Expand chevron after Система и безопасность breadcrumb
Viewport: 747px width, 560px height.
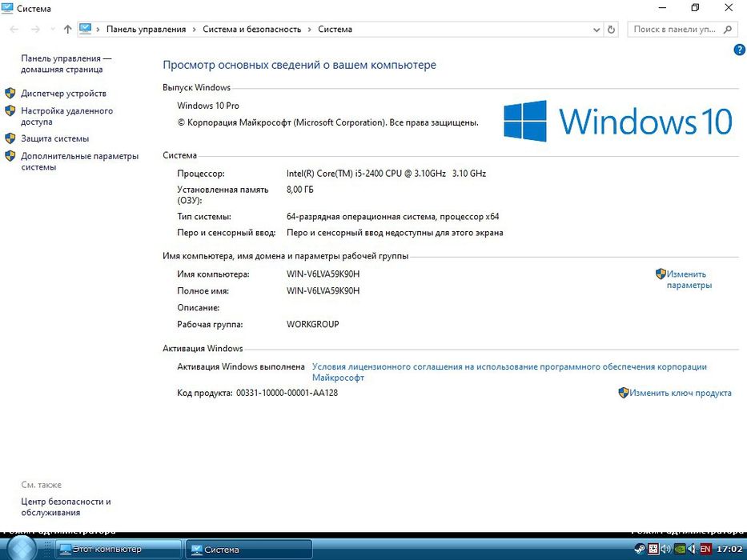tap(310, 30)
